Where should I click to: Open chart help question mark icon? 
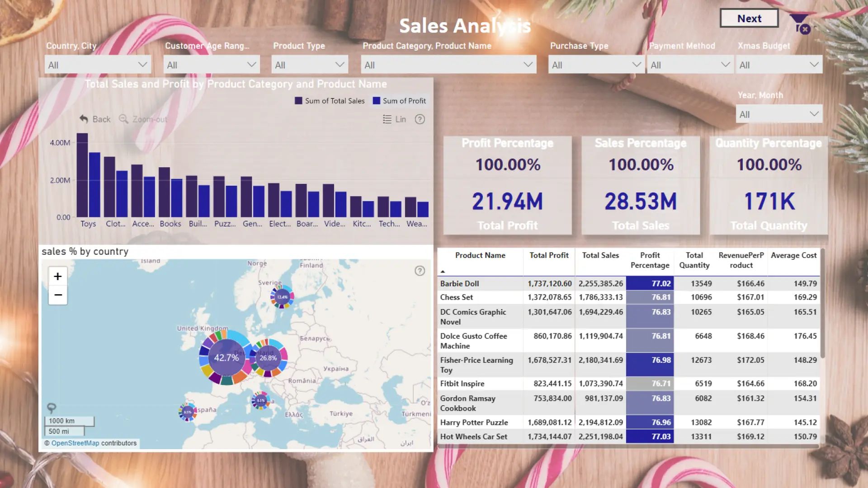[x=420, y=119]
